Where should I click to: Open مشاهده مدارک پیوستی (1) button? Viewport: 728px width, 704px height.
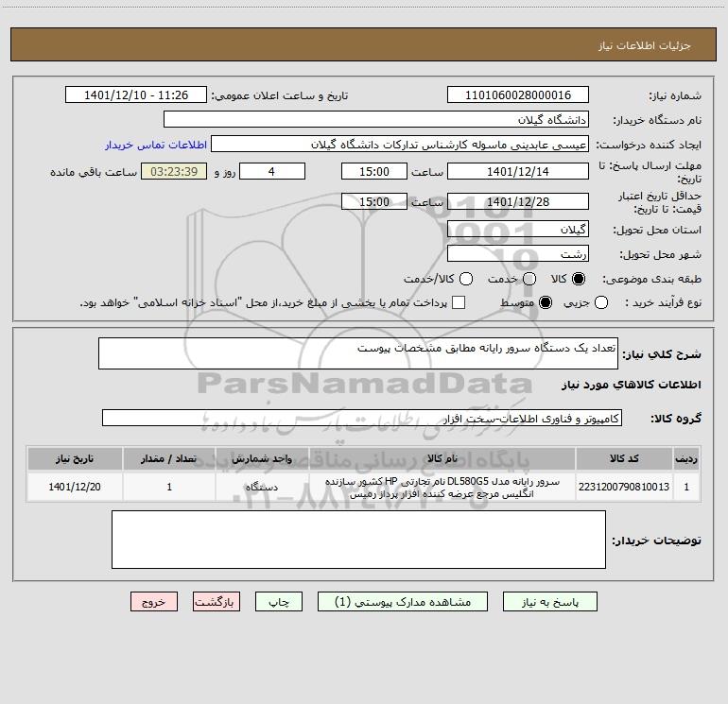[x=403, y=601]
